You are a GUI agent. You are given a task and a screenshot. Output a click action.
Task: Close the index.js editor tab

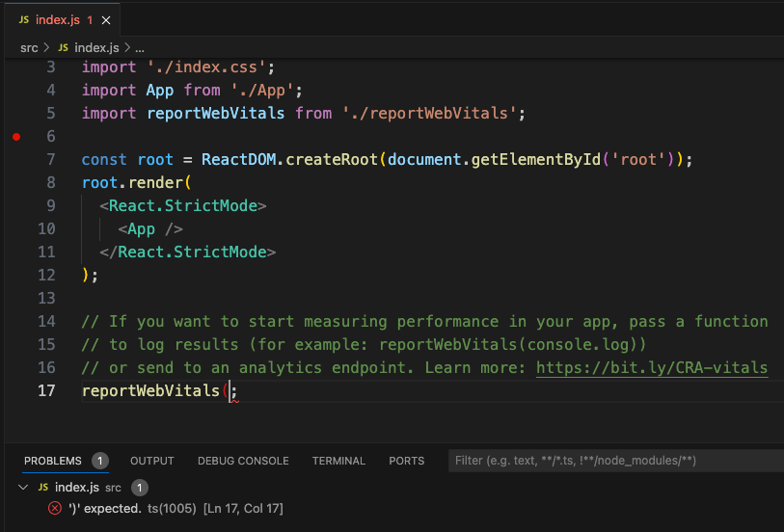(x=105, y=19)
